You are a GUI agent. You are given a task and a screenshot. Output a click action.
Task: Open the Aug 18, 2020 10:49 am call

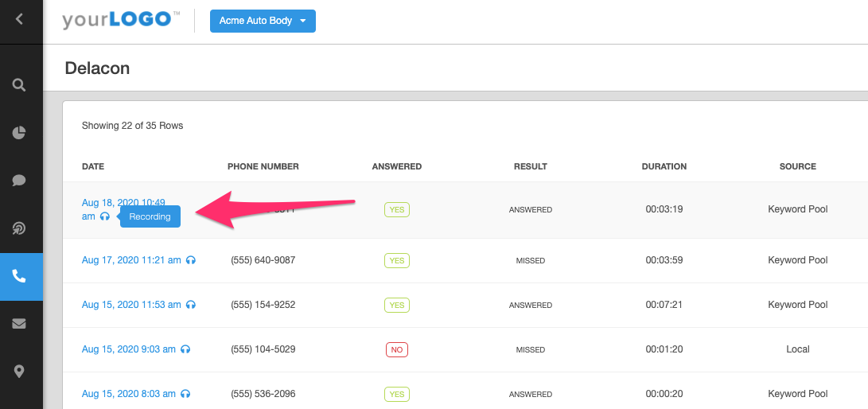point(123,209)
